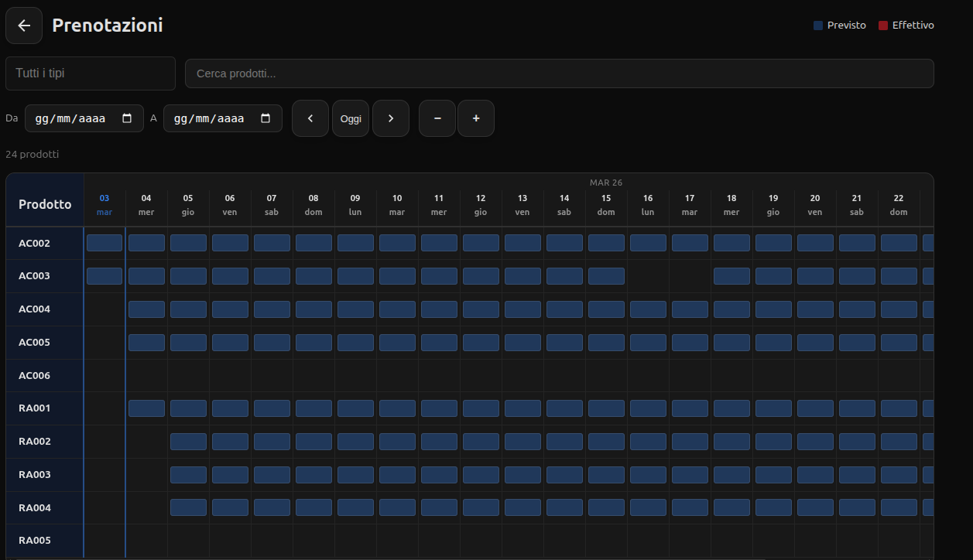This screenshot has height=560, width=973.
Task: Click the 12 gio date header
Action: [481, 205]
